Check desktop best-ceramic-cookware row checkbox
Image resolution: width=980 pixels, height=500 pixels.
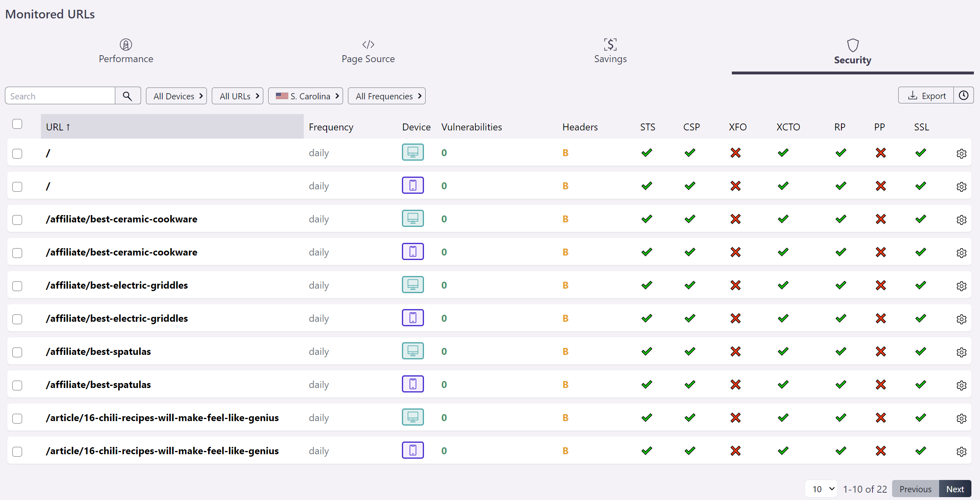click(x=17, y=220)
